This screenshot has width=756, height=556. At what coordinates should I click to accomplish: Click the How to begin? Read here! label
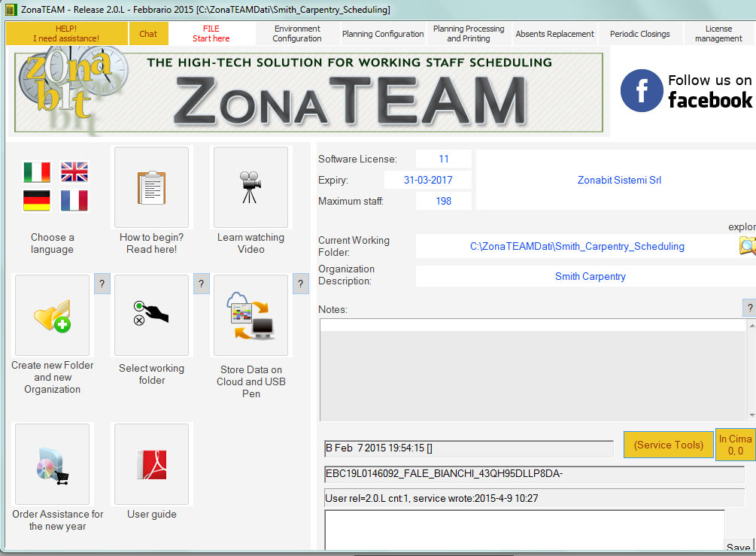[151, 243]
